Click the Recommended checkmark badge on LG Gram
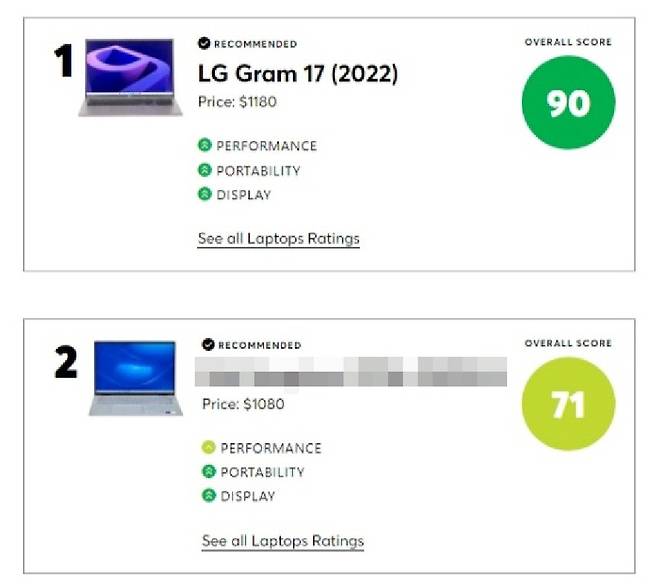This screenshot has height=585, width=658. [x=204, y=44]
